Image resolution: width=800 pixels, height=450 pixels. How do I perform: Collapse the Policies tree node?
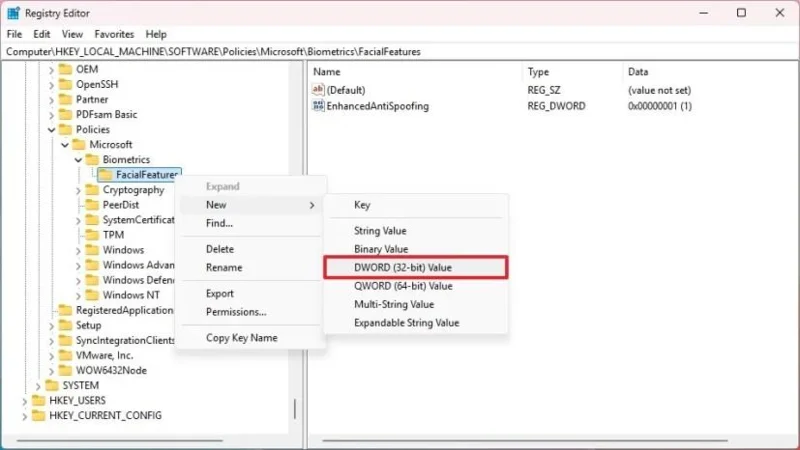tap(51, 130)
